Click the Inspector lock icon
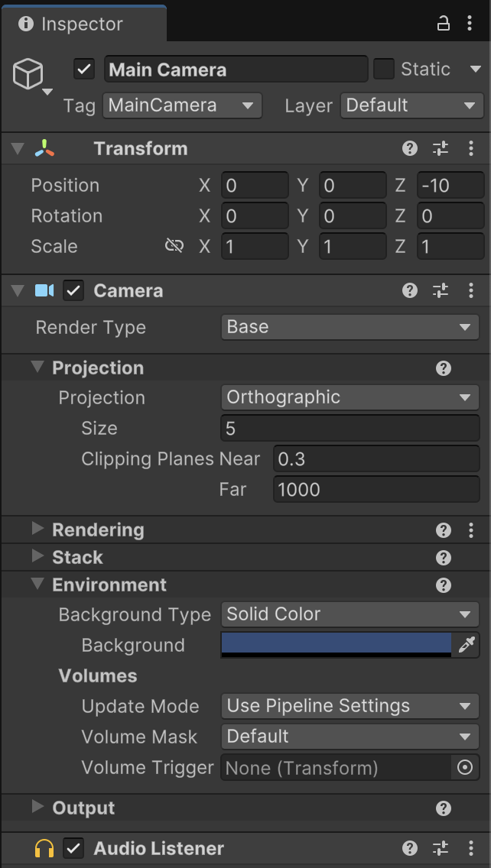 (444, 23)
